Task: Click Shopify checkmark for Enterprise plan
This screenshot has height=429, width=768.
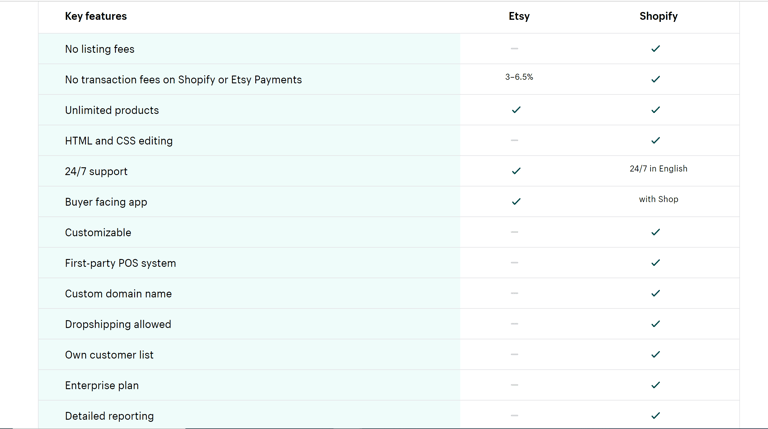Action: coord(656,385)
